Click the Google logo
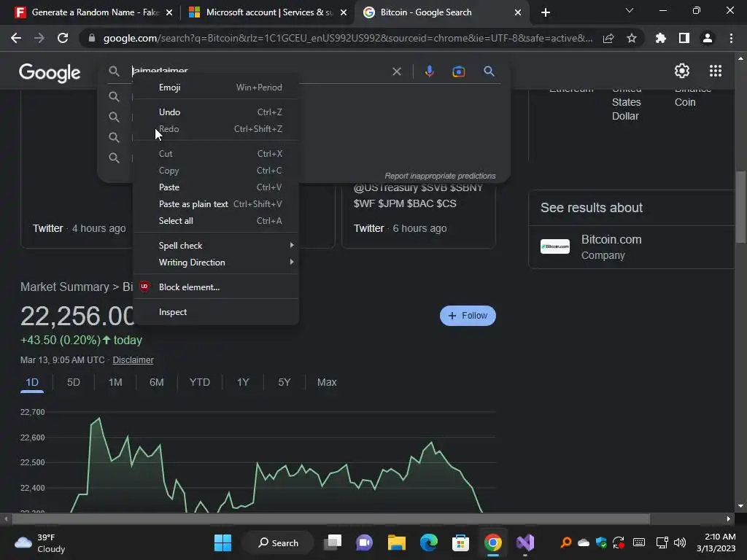This screenshot has height=560, width=747. click(x=50, y=72)
